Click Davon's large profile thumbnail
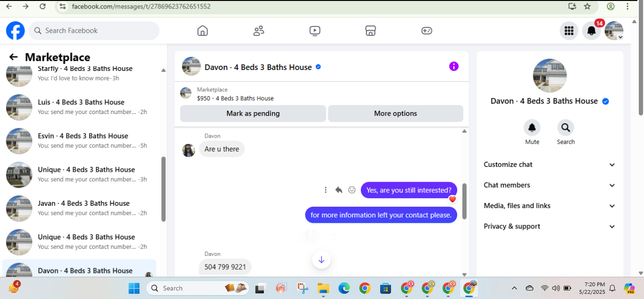 pos(550,76)
